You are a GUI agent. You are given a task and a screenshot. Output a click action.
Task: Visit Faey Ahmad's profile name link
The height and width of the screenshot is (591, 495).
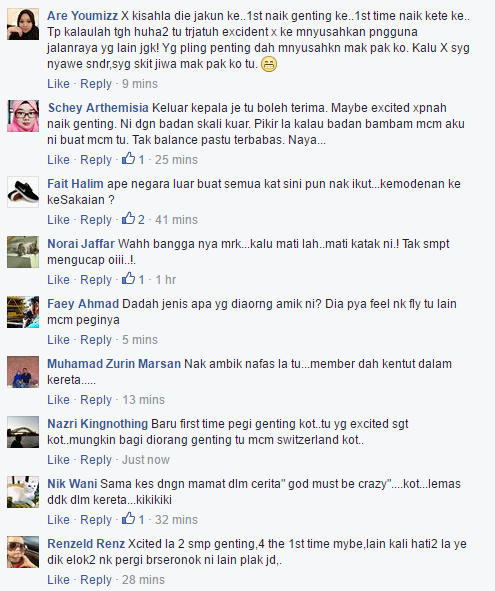pos(83,304)
